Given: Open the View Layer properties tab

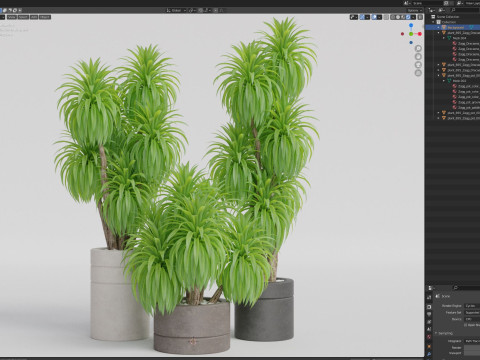Looking at the screenshot, I should click(429, 322).
